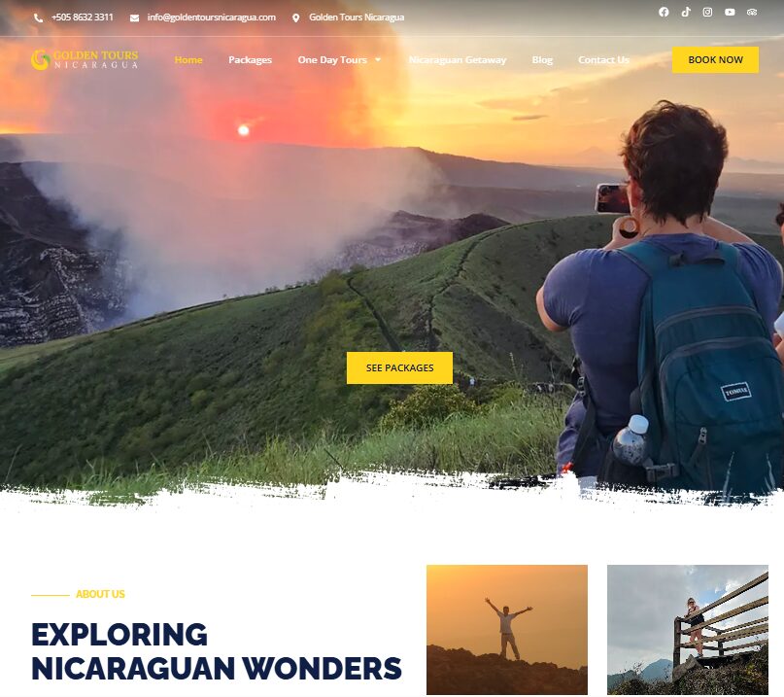Go to the Home menu item
The width and height of the screenshot is (784, 697).
click(188, 59)
